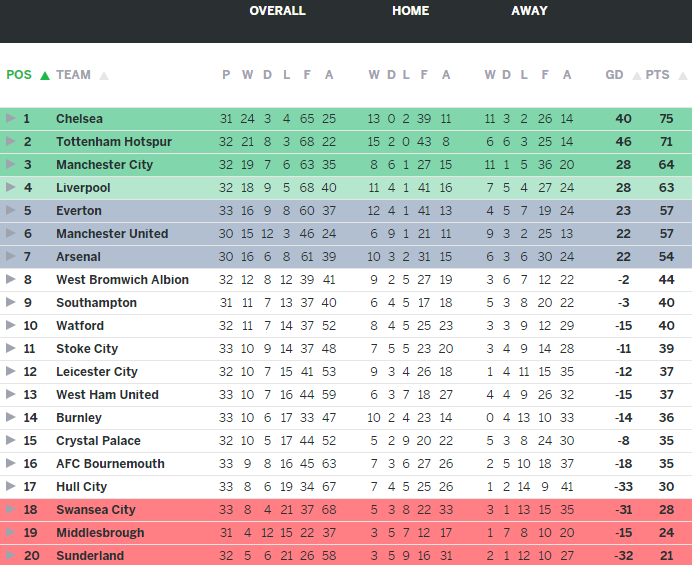This screenshot has width=692, height=565.
Task: Expand the Arsenal row arrow
Action: coord(10,257)
